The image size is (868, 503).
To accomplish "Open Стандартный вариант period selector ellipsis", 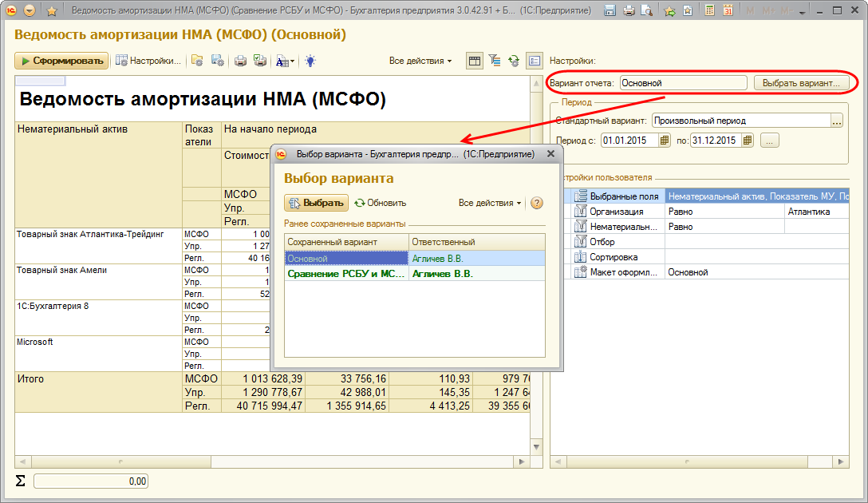I will point(837,121).
